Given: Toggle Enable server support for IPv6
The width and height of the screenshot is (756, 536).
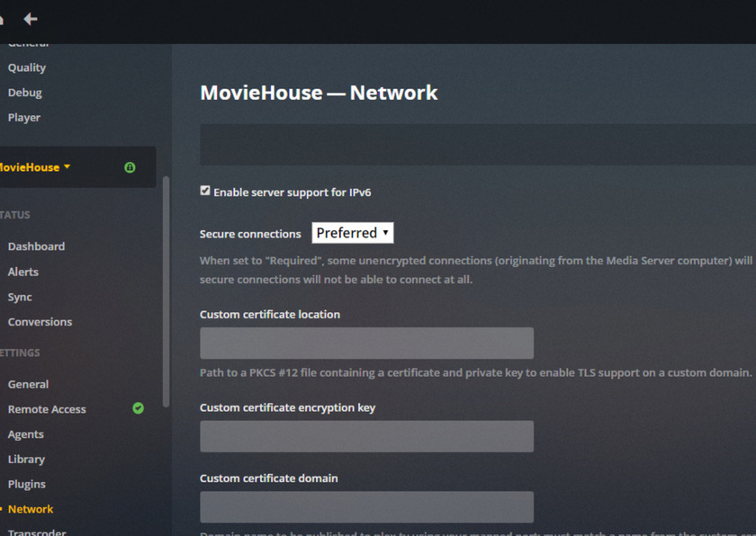Looking at the screenshot, I should [205, 191].
